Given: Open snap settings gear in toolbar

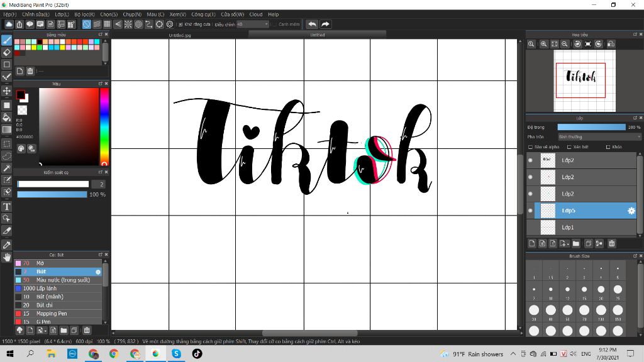Looking at the screenshot, I should tap(170, 25).
